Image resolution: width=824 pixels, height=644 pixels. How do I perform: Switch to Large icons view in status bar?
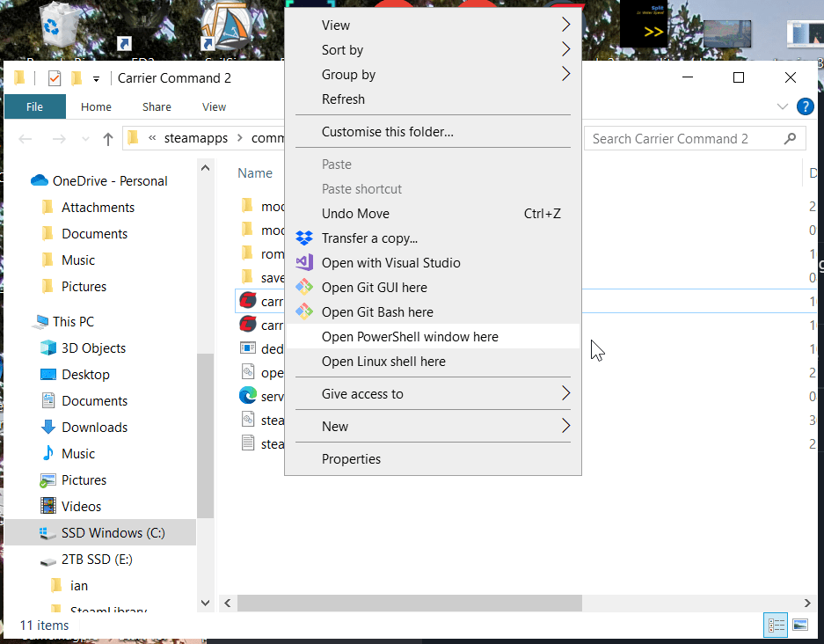(799, 626)
